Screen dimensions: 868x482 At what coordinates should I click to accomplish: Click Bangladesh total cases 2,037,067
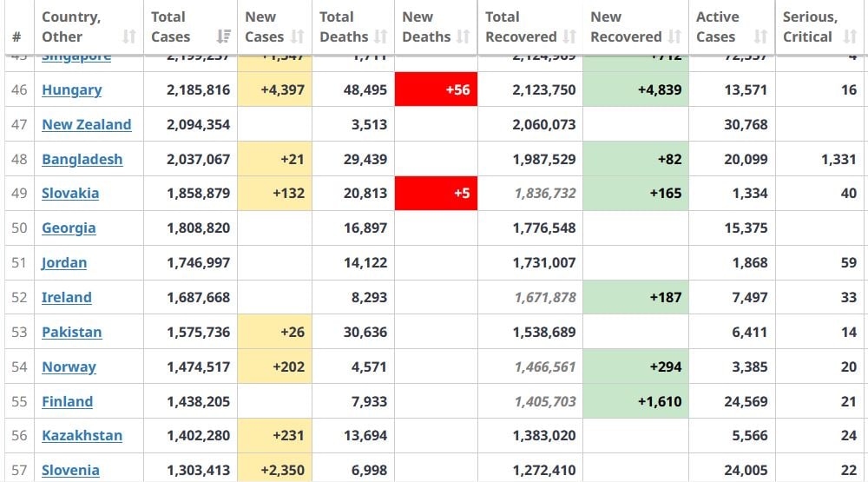click(198, 160)
